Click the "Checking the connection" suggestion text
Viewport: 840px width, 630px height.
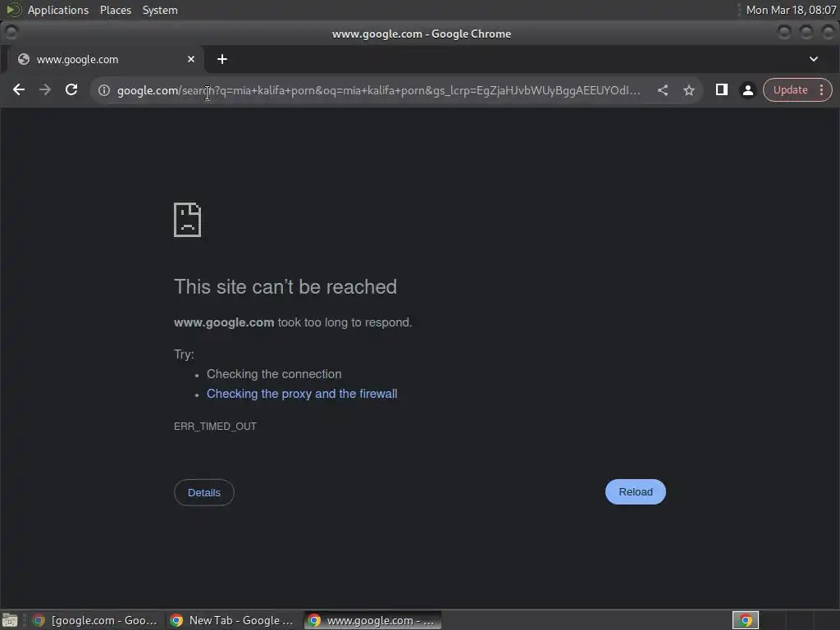pyautogui.click(x=274, y=374)
